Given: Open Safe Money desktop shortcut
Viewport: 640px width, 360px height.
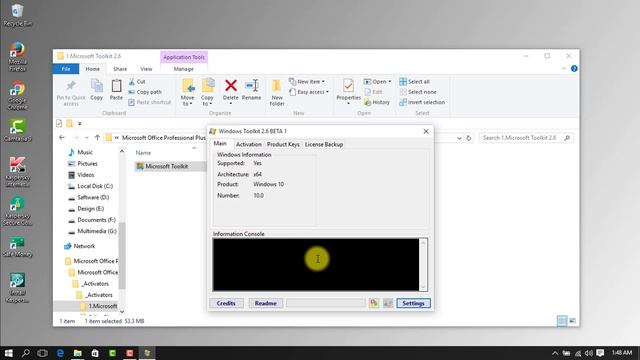Looking at the screenshot, I should click(x=17, y=247).
